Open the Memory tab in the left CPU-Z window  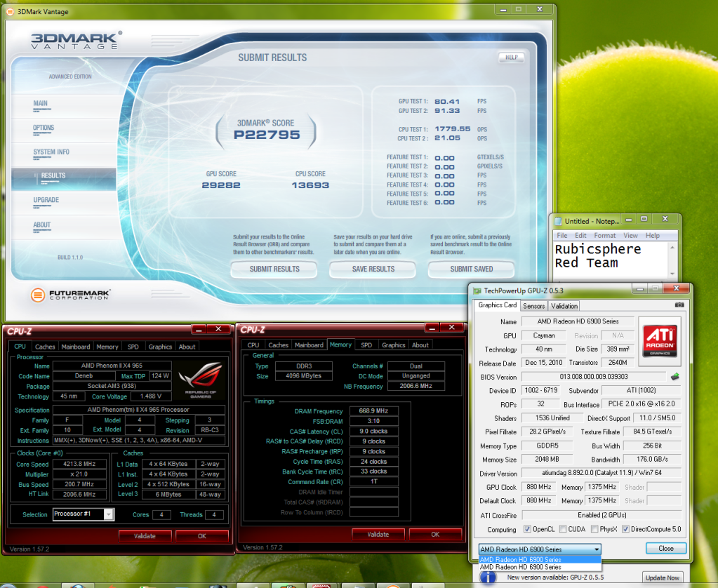[107, 347]
